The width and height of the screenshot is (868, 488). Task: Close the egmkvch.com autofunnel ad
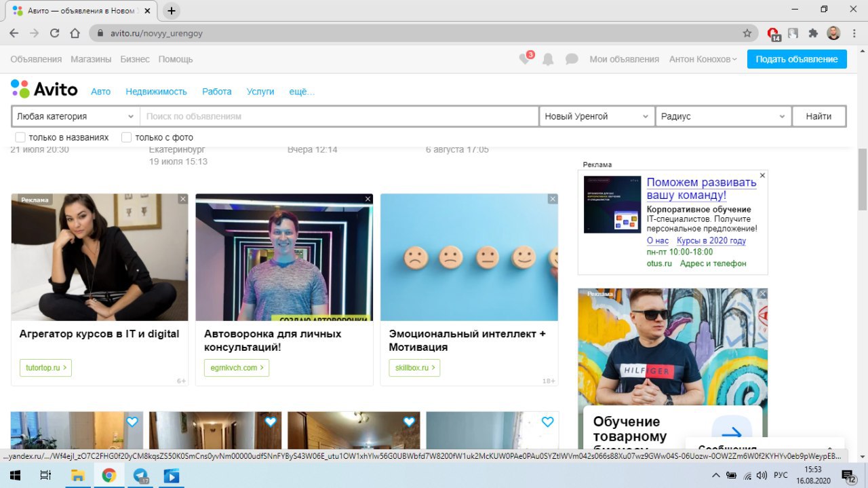[x=368, y=199]
